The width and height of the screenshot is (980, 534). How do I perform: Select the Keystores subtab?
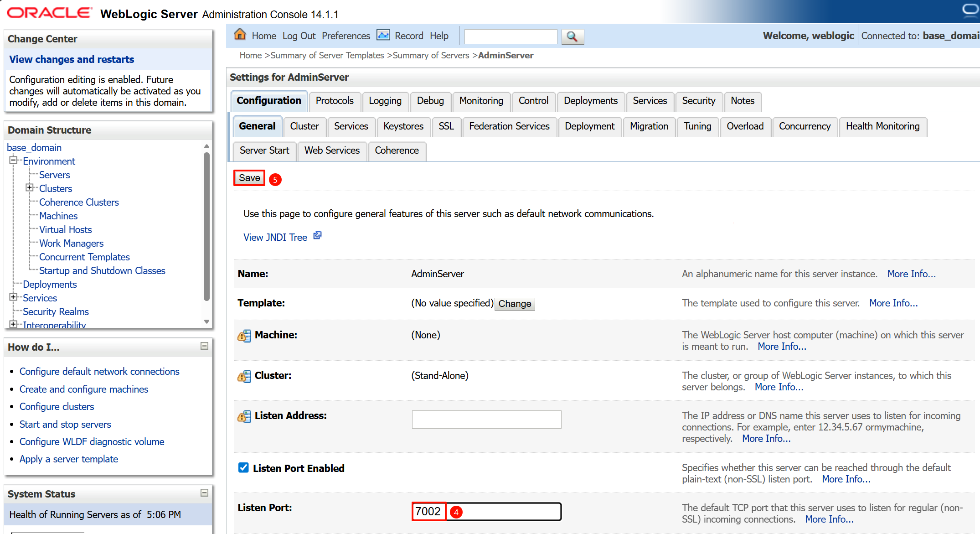coord(403,126)
